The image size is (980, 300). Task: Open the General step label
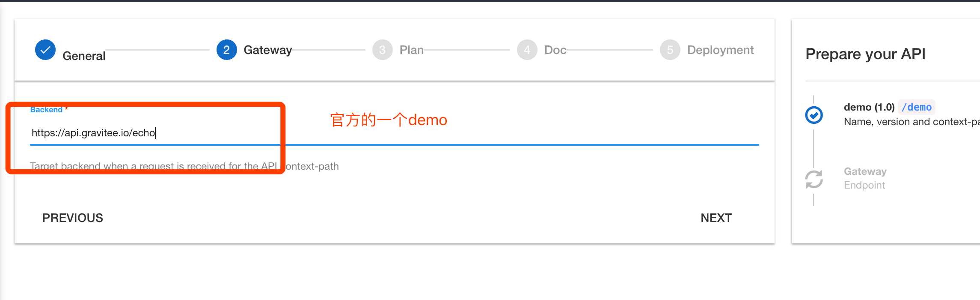point(84,56)
